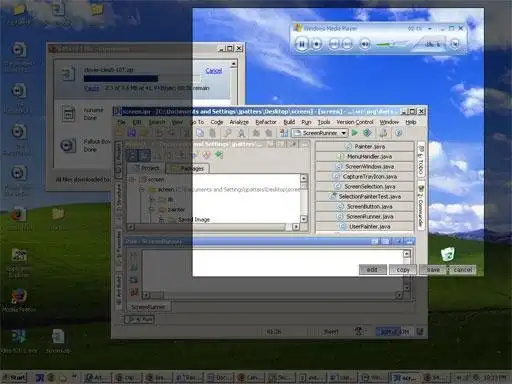512x384 pixels.
Task: Open SelectionPainterTest.java editor tab
Action: 365,196
